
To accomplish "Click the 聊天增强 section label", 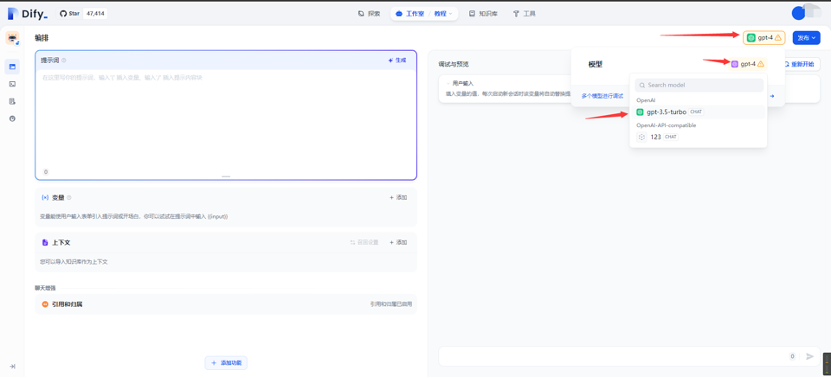I will coord(45,288).
